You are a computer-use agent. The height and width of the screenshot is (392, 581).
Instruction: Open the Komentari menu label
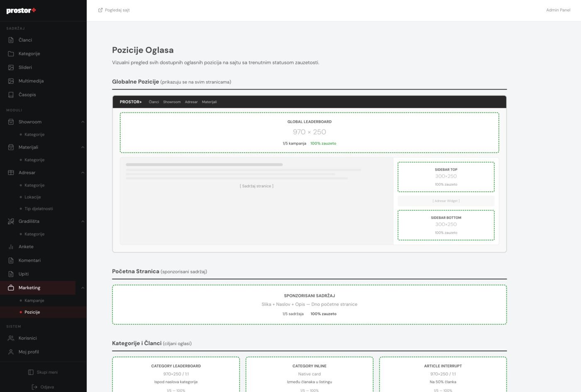(x=29, y=260)
